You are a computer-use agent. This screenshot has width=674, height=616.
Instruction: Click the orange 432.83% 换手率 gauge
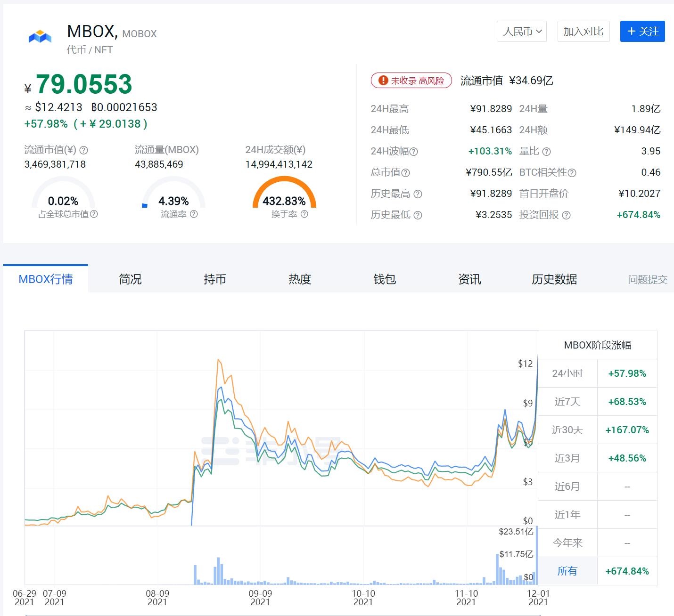point(284,192)
